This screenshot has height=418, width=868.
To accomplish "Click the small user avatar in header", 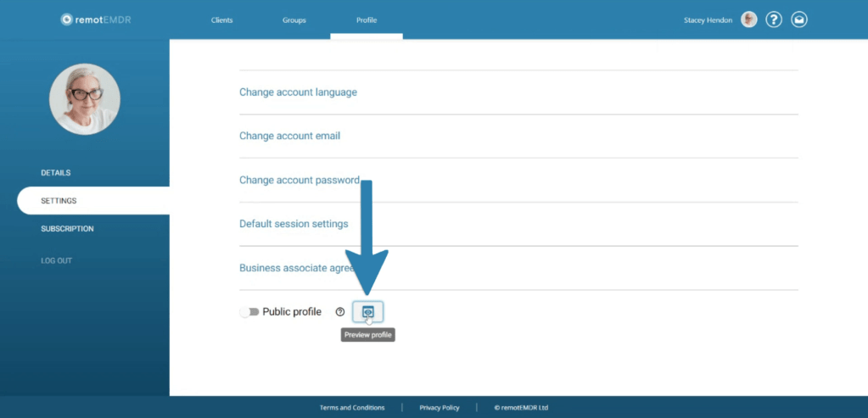I will pyautogui.click(x=748, y=20).
